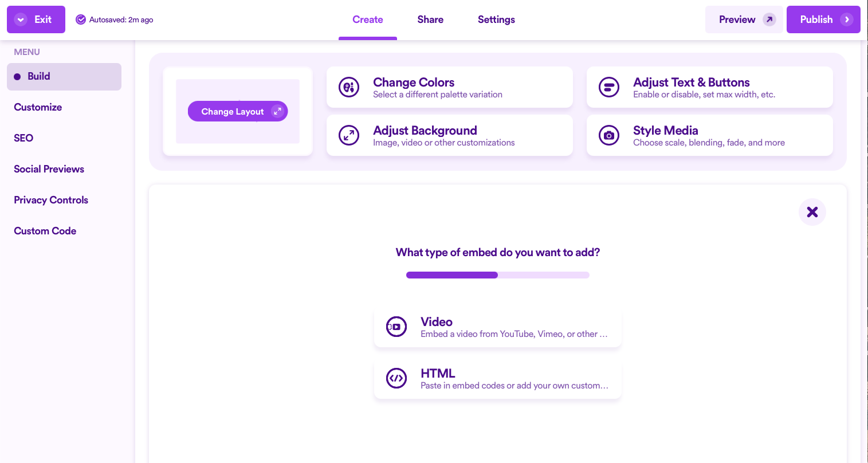
Task: Click the Preview button
Action: click(x=744, y=19)
